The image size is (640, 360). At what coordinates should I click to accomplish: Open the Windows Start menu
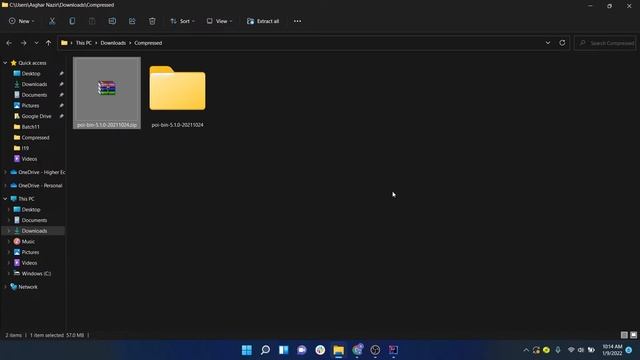pyautogui.click(x=247, y=350)
